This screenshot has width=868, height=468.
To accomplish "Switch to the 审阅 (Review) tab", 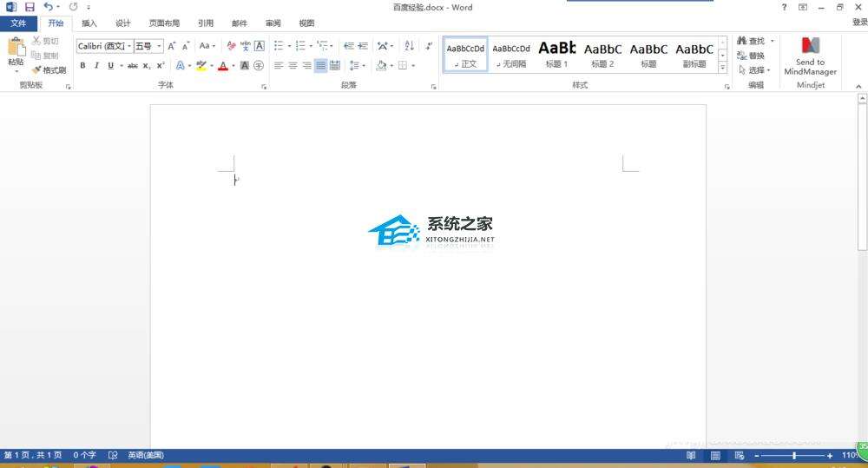I will coord(273,23).
